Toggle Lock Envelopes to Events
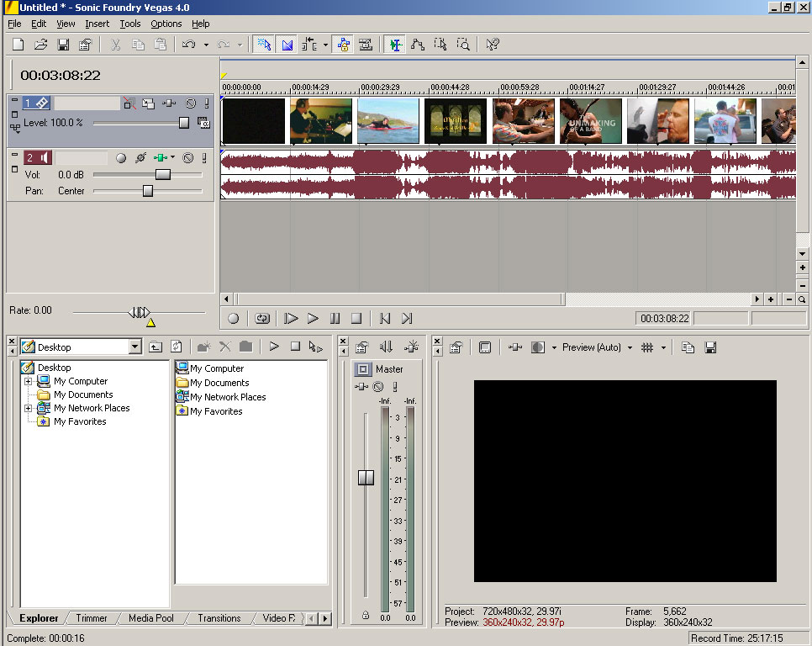This screenshot has height=646, width=812. click(x=343, y=45)
